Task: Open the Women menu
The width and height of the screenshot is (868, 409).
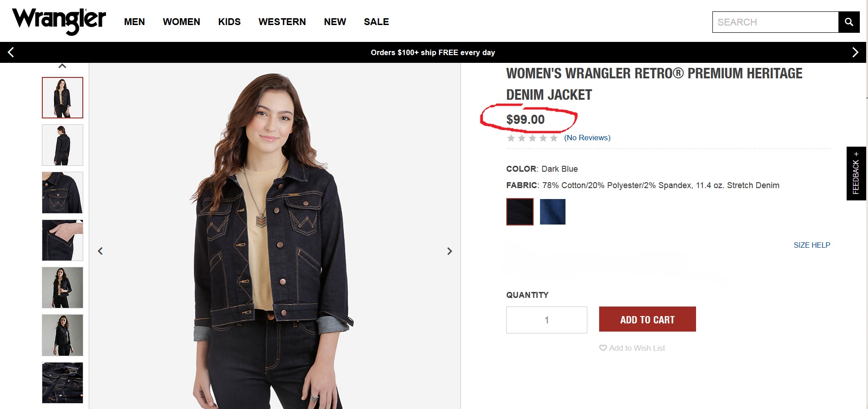Action: click(x=181, y=22)
